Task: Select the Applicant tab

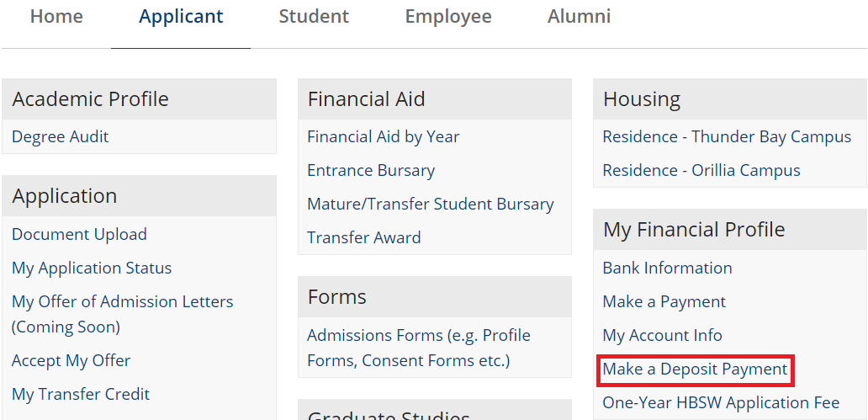Action: [x=181, y=17]
